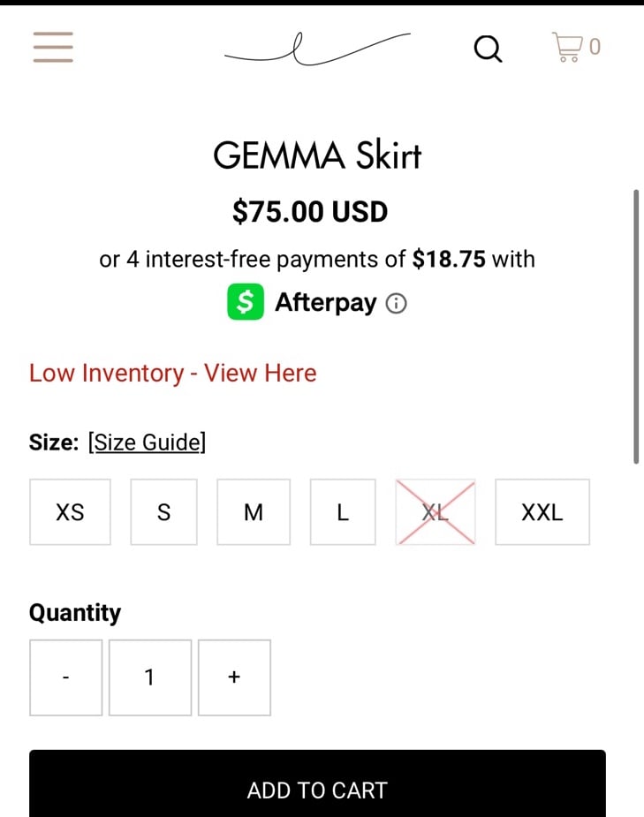Select size XXL

point(542,512)
